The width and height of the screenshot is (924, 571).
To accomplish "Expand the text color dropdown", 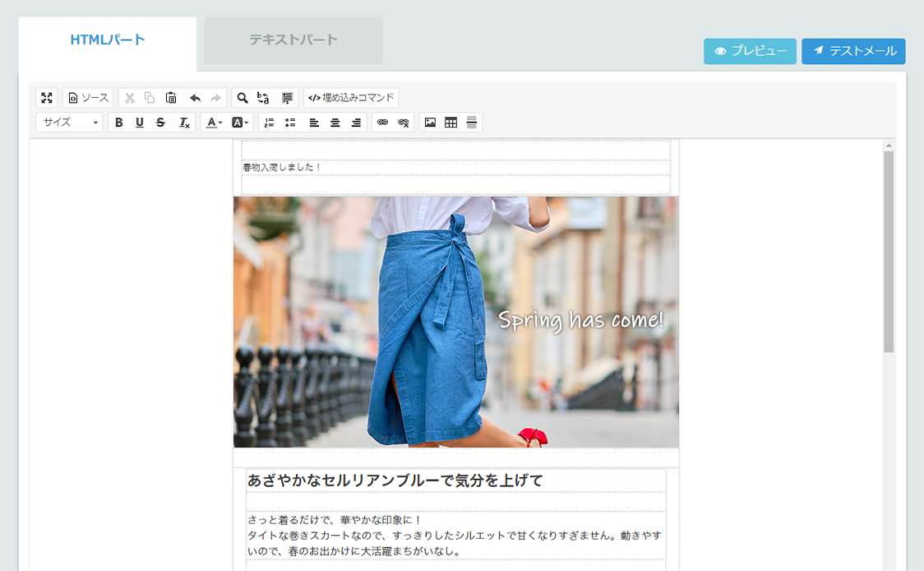I will 214,123.
